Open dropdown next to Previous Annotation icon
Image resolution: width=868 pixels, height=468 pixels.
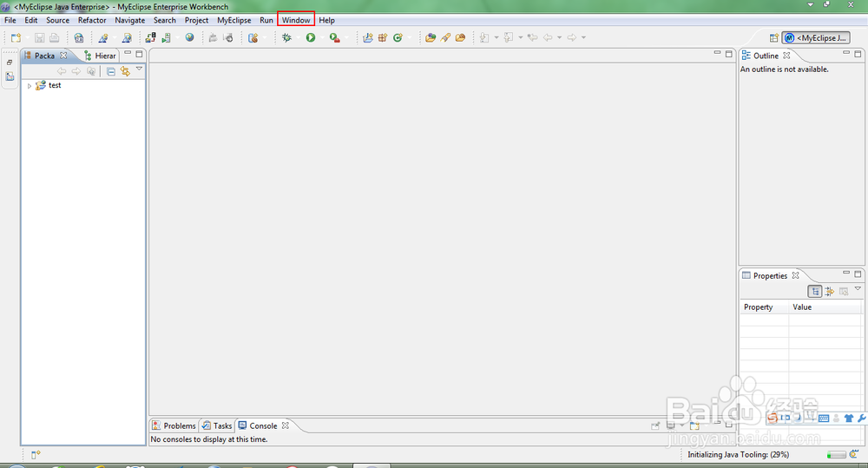click(x=520, y=37)
